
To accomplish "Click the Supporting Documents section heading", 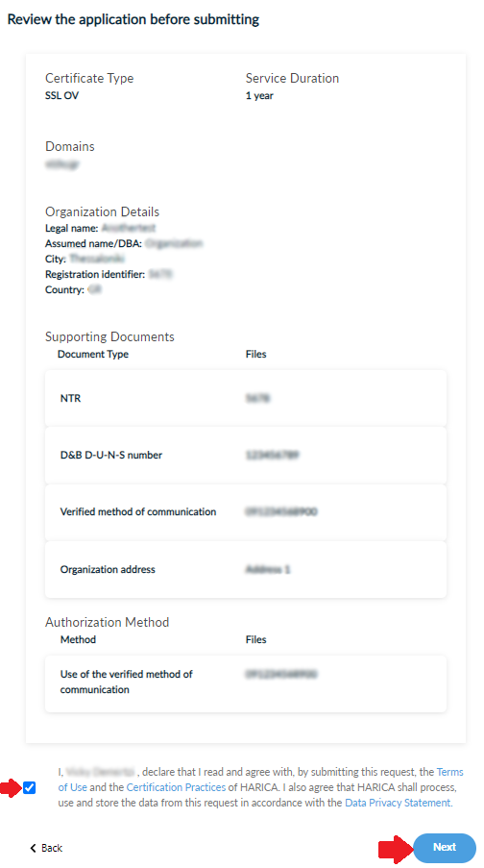I will pos(109,336).
